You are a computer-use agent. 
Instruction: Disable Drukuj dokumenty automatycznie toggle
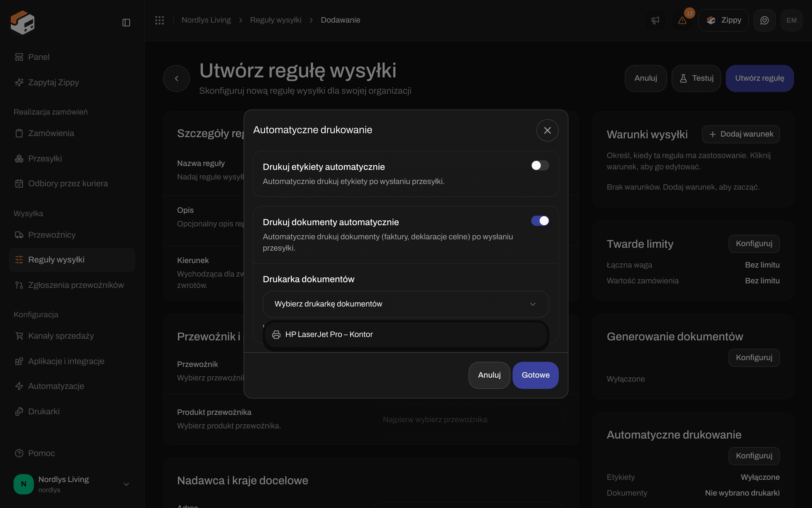coord(540,221)
